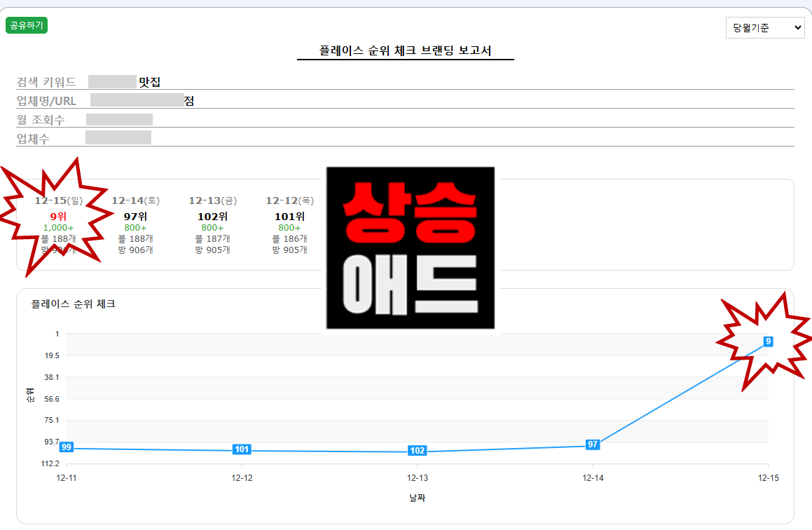Click the 12-15 x-axis date label

[x=769, y=477]
